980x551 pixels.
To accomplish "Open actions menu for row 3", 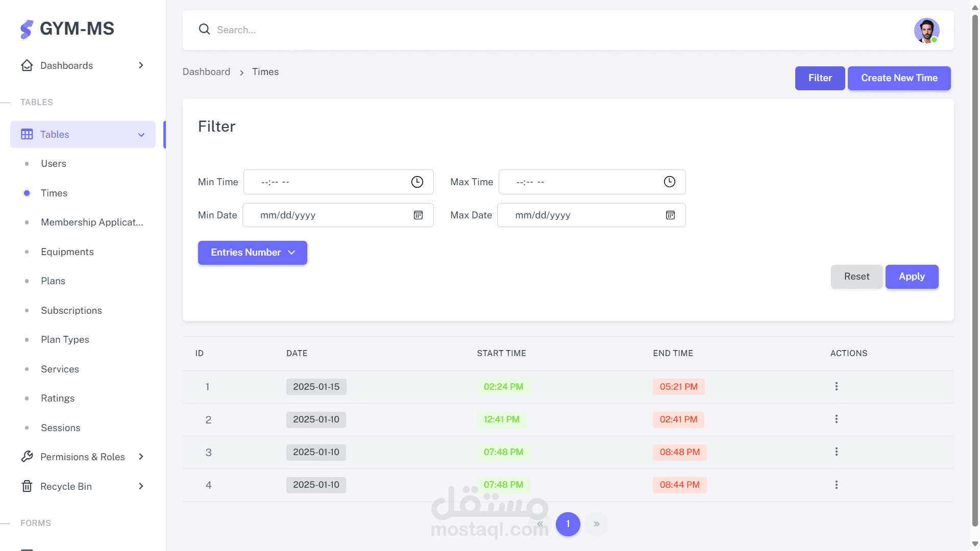I will 836,452.
